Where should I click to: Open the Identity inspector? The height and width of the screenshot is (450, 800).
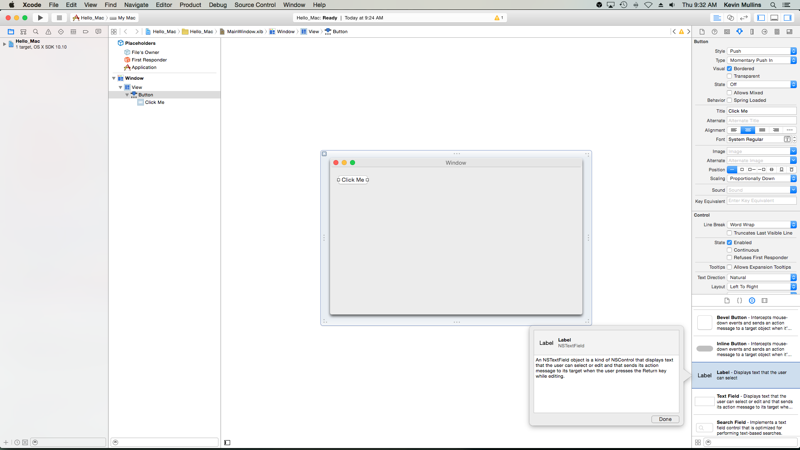click(x=727, y=32)
